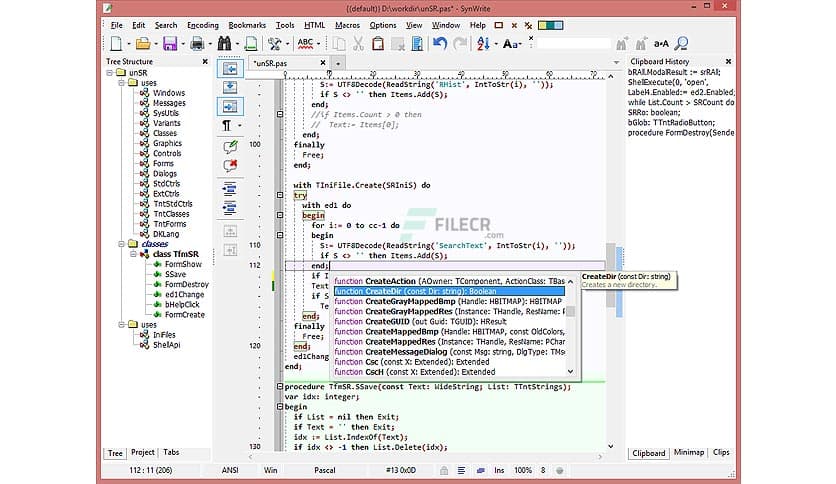Click the Change case Aa icon

(510, 44)
